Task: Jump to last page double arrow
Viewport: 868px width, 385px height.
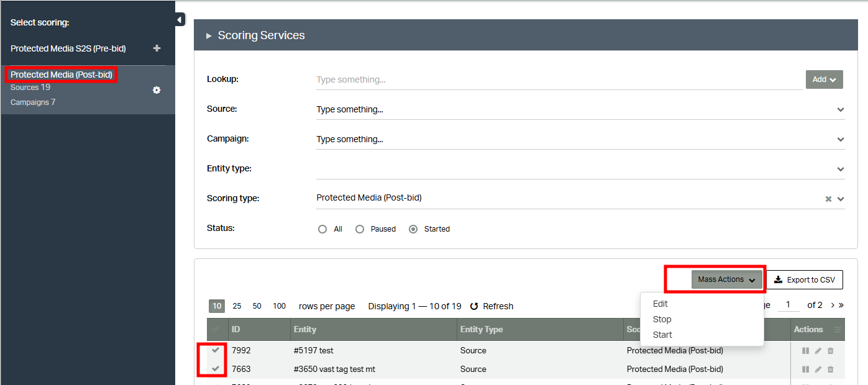Action: pyautogui.click(x=841, y=305)
